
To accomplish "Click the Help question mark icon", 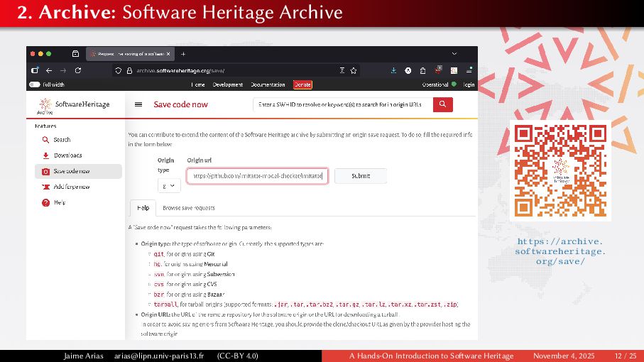I will [x=45, y=202].
